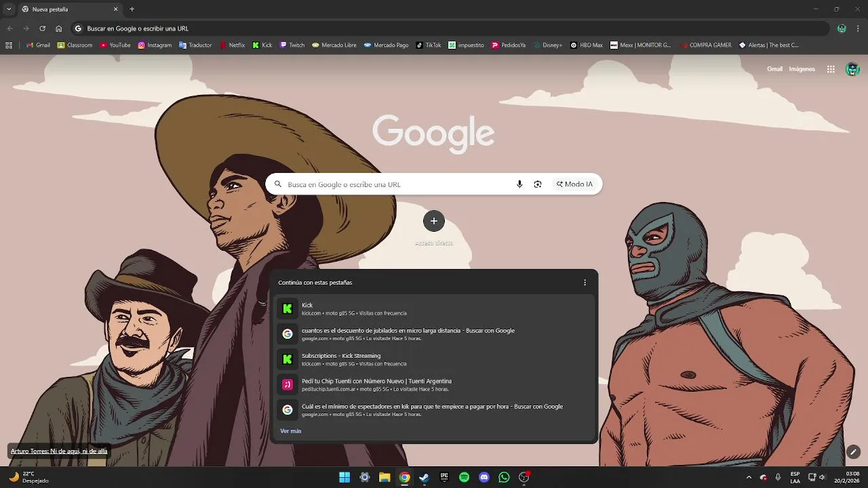Open Pedí tu Chip Tuenti suggestion

(434, 385)
